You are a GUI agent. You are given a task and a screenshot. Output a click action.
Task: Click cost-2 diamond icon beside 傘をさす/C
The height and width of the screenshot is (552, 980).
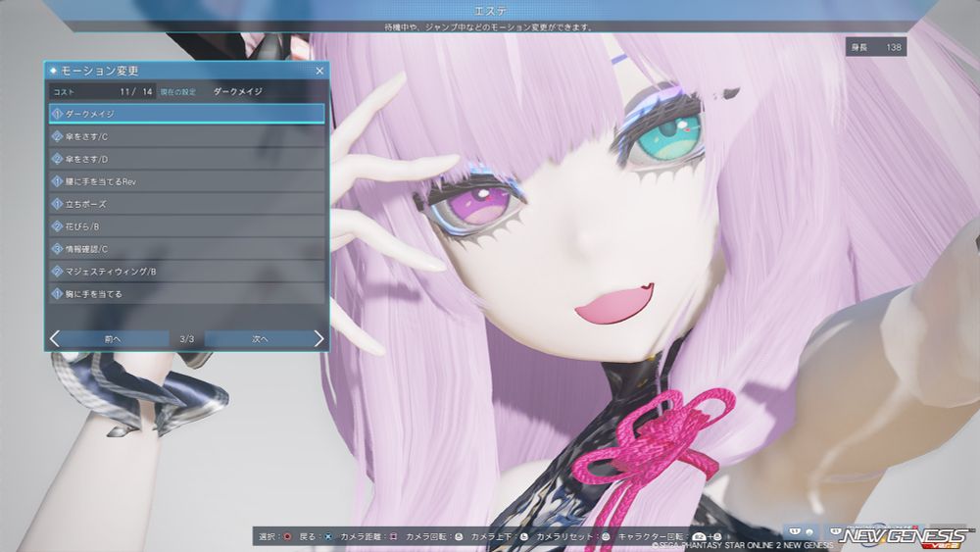pos(57,136)
